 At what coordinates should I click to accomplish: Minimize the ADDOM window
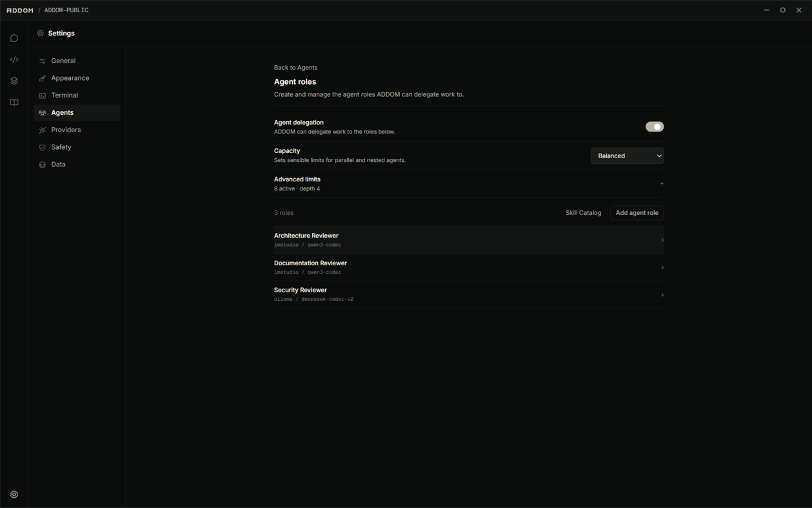click(x=766, y=10)
